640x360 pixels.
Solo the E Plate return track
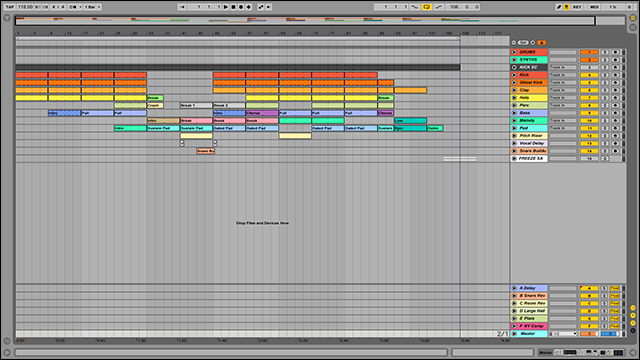(x=604, y=319)
